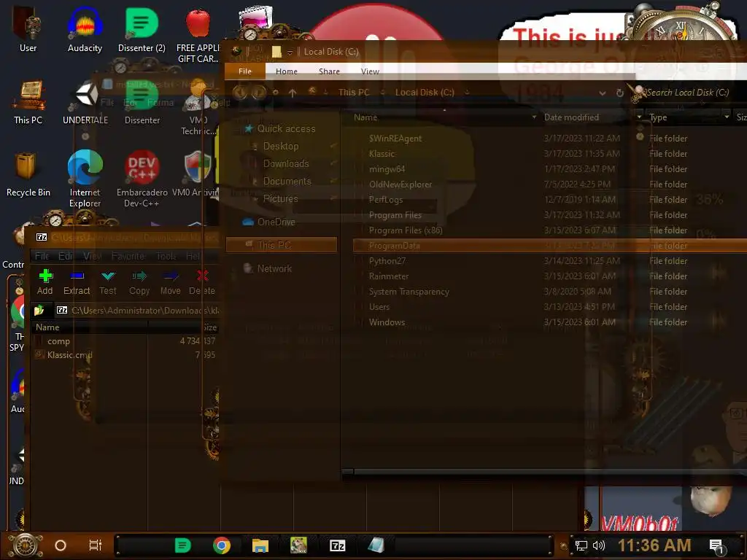The width and height of the screenshot is (747, 560).
Task: Click the Extract icon in 7-Zip
Action: (77, 276)
